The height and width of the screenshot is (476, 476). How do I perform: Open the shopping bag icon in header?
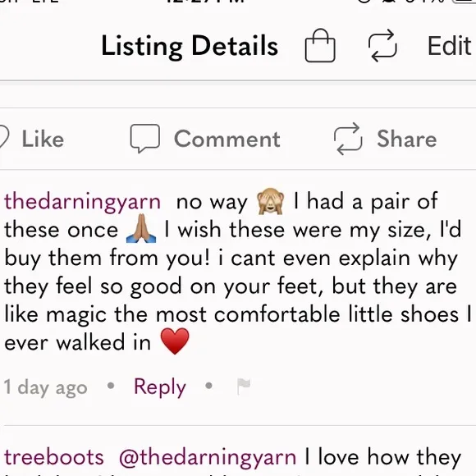coord(320,45)
